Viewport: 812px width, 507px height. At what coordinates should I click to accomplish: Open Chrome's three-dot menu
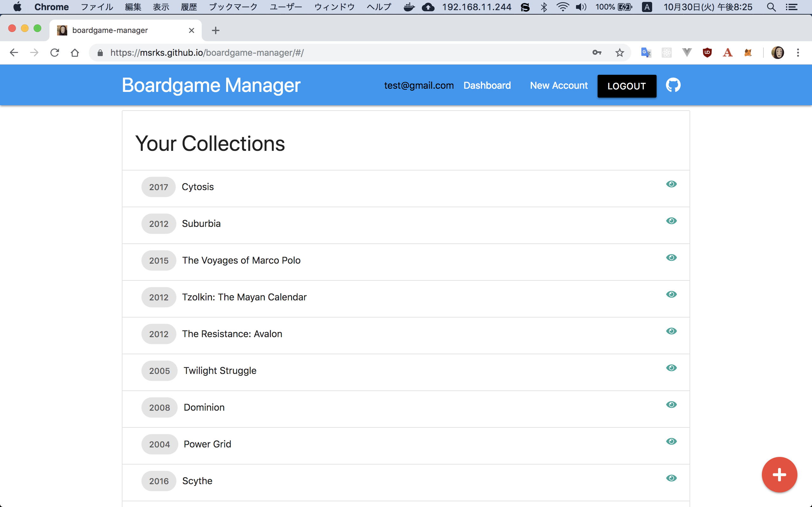point(798,53)
